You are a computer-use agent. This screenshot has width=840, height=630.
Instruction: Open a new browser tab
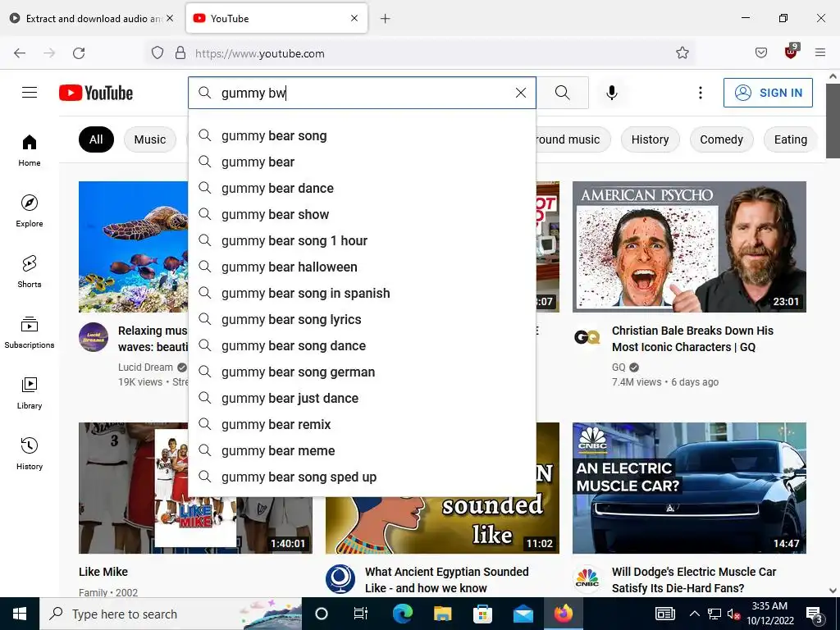(386, 18)
